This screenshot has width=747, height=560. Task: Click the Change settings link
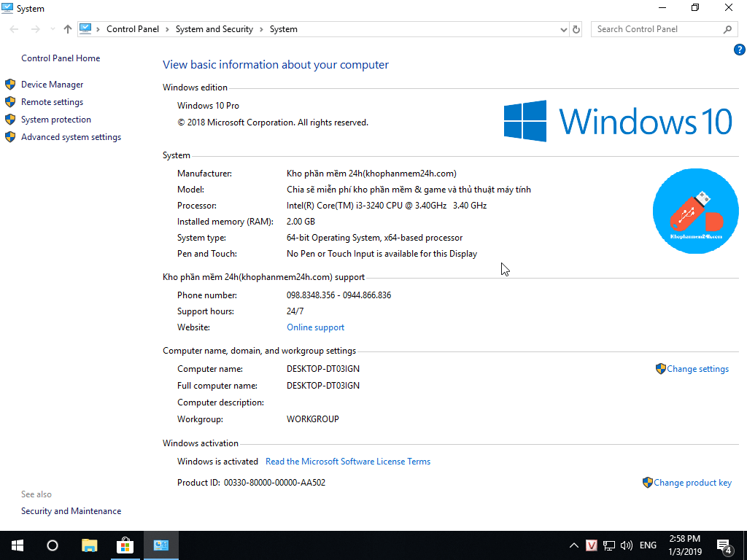697,369
